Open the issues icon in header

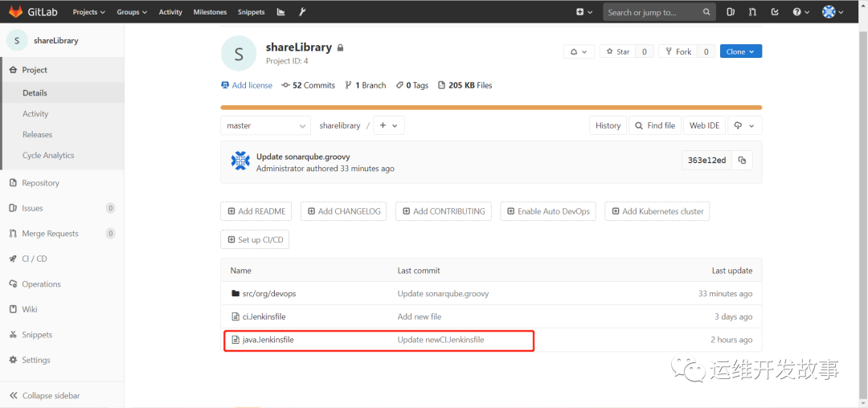(x=731, y=11)
